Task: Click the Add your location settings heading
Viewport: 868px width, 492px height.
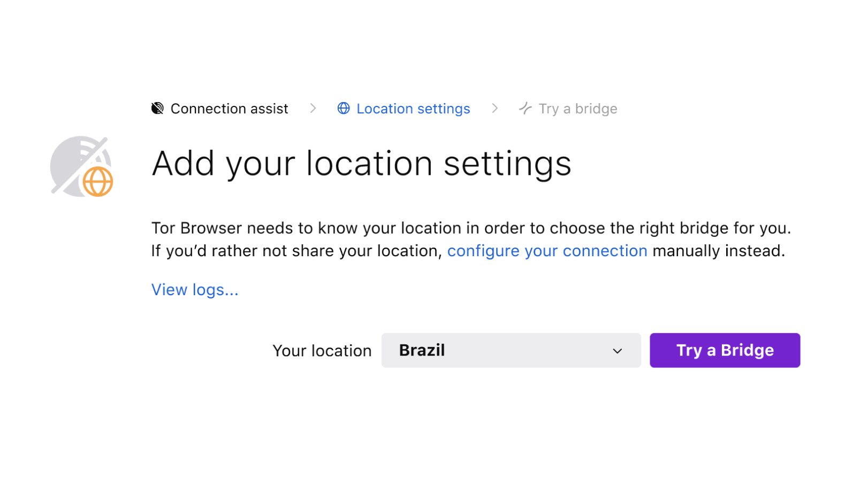Action: click(x=362, y=164)
